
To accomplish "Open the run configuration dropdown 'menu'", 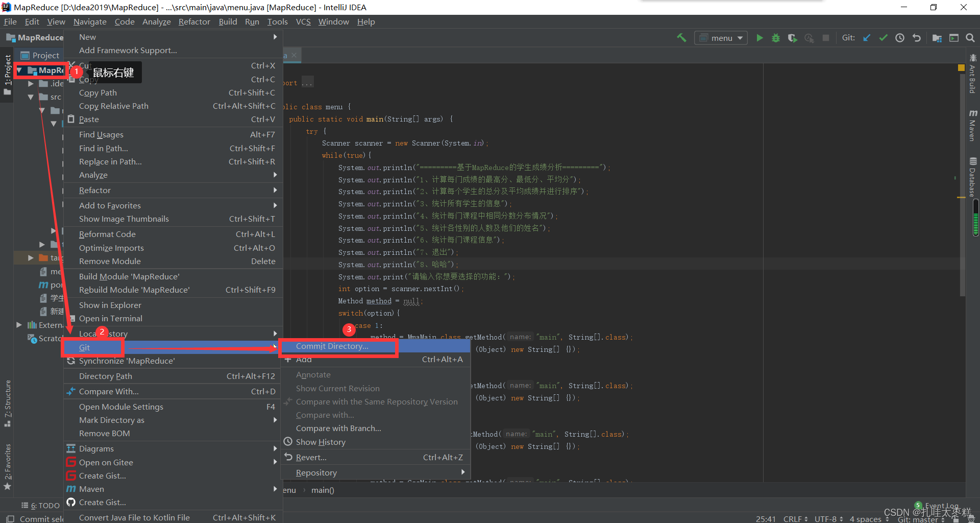I will [721, 38].
